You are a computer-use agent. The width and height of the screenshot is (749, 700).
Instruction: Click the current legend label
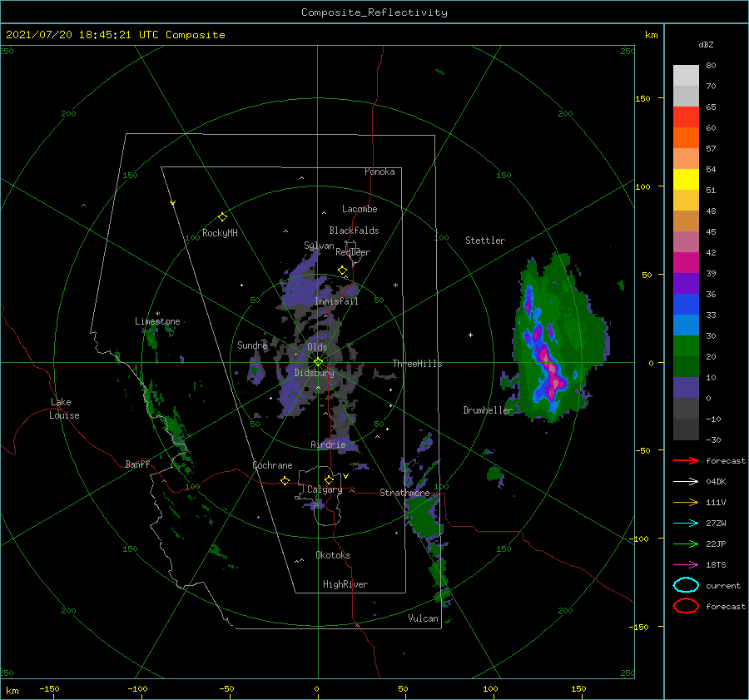point(723,585)
